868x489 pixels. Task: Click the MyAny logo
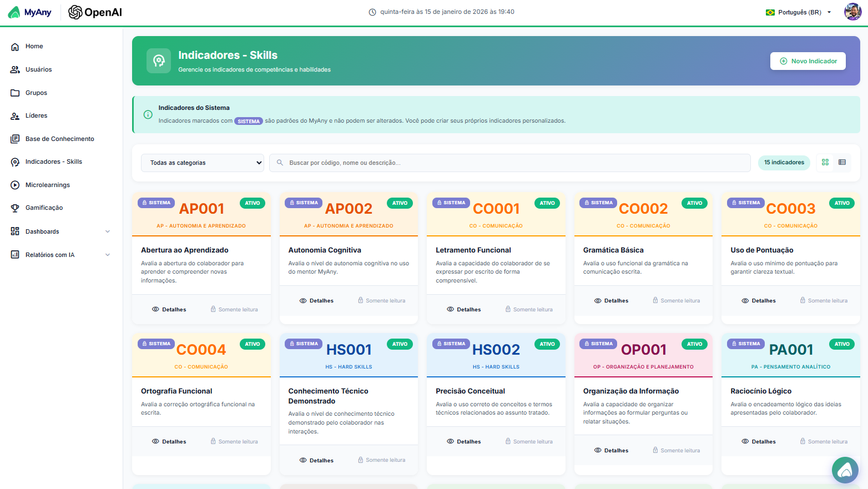click(x=29, y=12)
